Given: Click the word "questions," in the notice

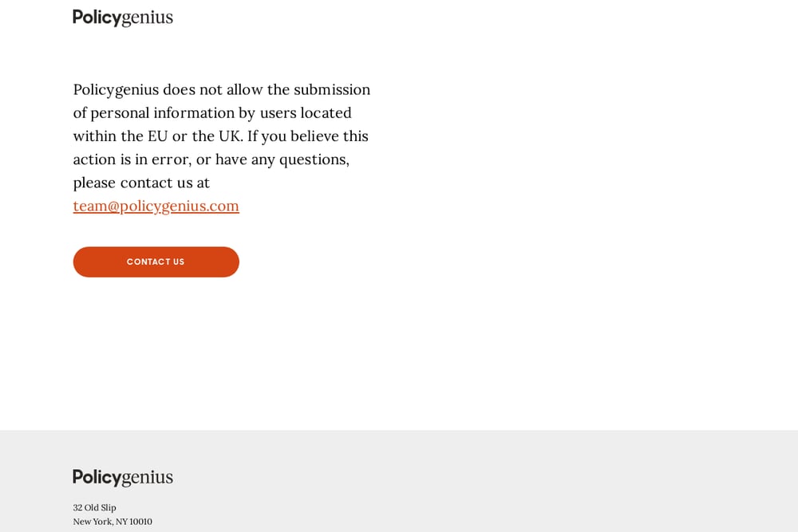Looking at the screenshot, I should [314, 160].
